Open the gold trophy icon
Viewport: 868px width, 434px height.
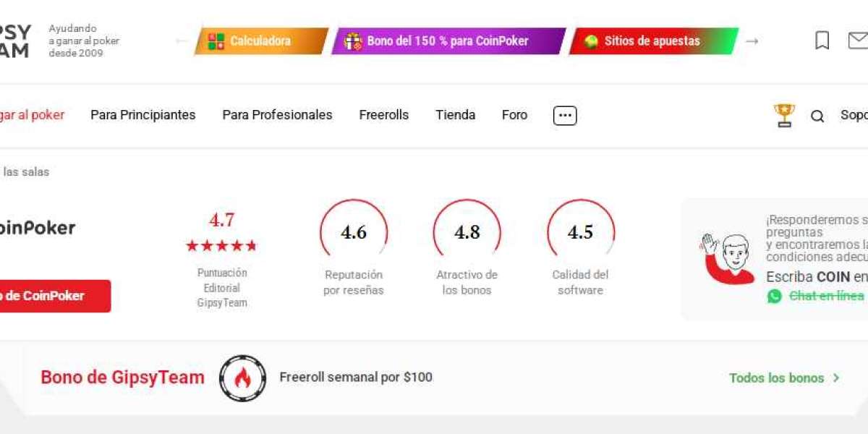pyautogui.click(x=784, y=115)
